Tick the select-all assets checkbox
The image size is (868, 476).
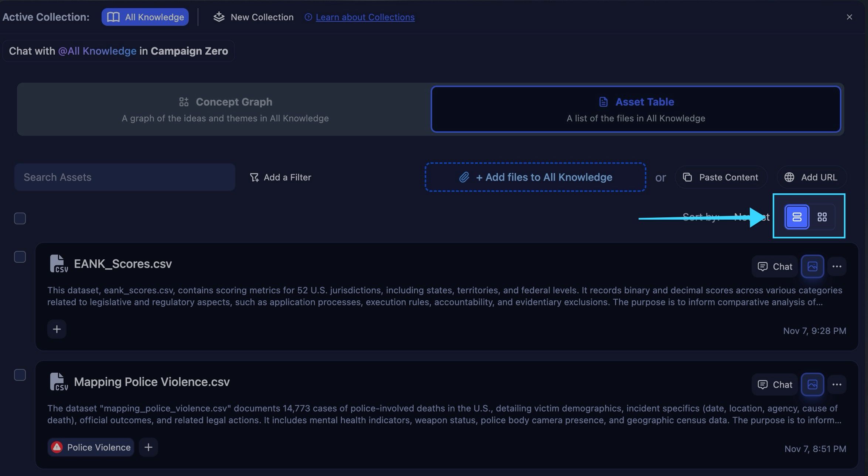20,218
